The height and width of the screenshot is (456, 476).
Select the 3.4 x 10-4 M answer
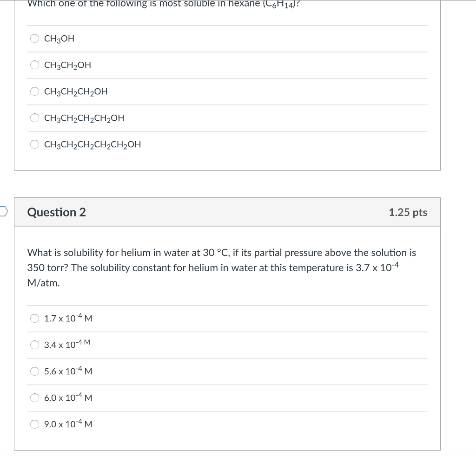click(34, 345)
